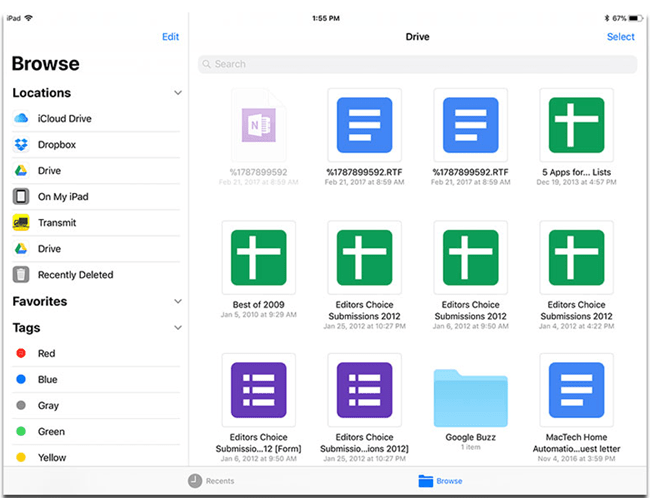
Task: Open MacTech Home Automation document
Action: 576,395
